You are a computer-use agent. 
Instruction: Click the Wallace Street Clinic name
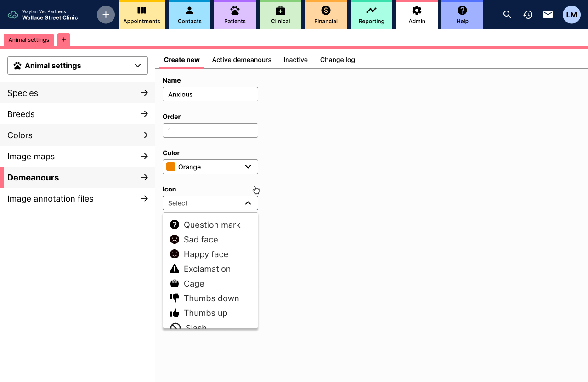pos(50,18)
